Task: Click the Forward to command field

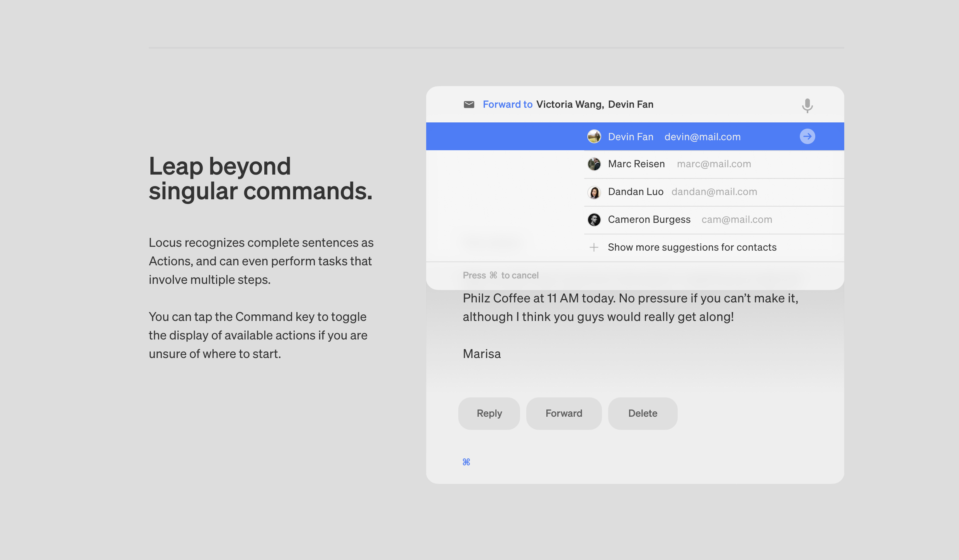Action: [635, 104]
